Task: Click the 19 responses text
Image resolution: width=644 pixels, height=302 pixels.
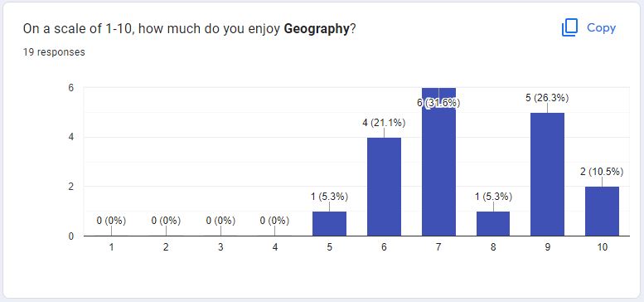Action: (x=54, y=52)
